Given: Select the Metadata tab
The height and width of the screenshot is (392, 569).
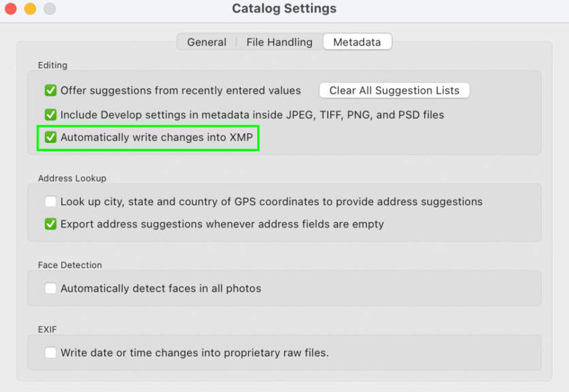Looking at the screenshot, I should (x=357, y=42).
